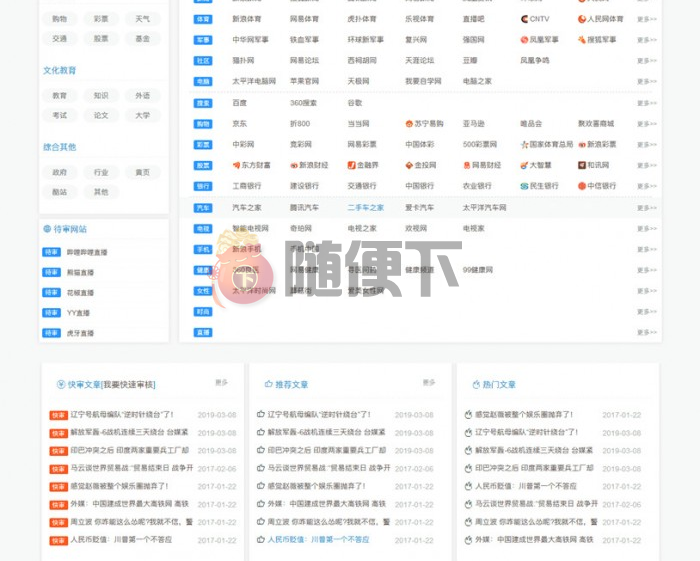Open 金投网 link with diamond icon
The height and width of the screenshot is (561, 700).
point(421,165)
